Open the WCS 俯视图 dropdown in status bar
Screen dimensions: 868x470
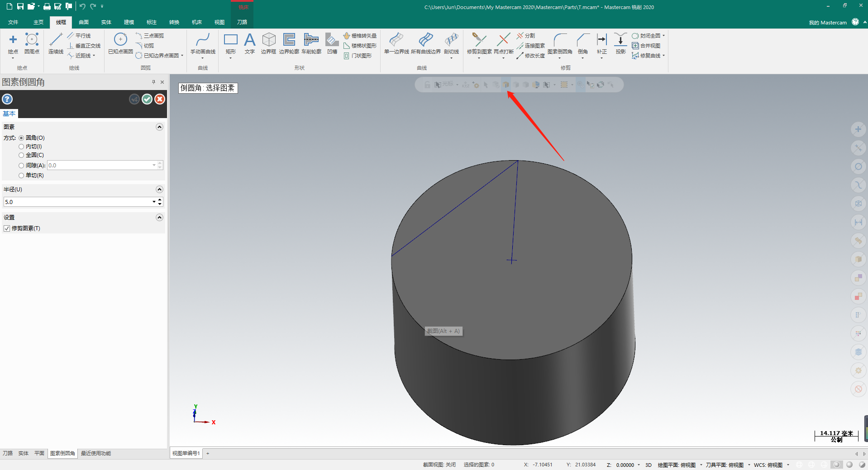[788, 465]
